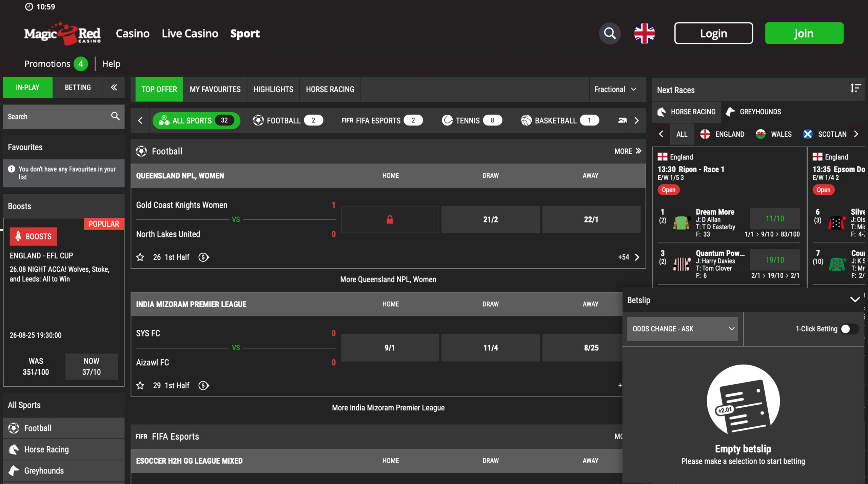Bet Draw 11/4 on SYS FC match

(x=491, y=348)
